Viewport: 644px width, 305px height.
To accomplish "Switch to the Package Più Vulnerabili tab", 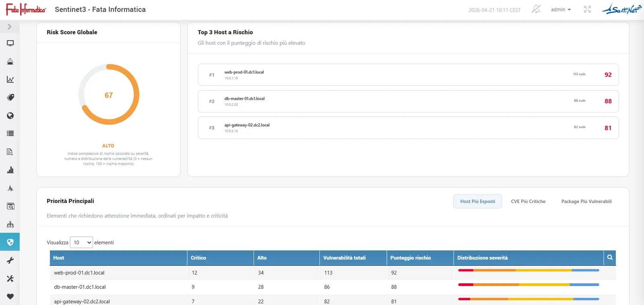I will pyautogui.click(x=586, y=201).
